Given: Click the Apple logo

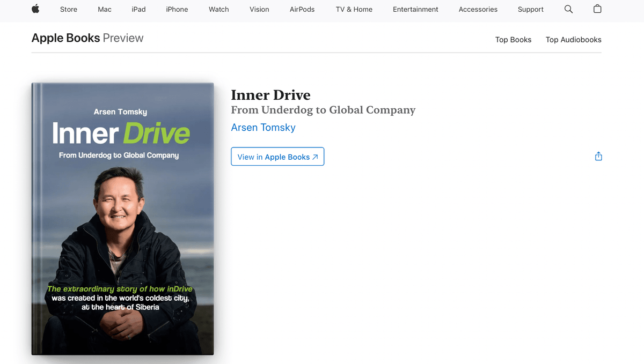Looking at the screenshot, I should (x=35, y=9).
